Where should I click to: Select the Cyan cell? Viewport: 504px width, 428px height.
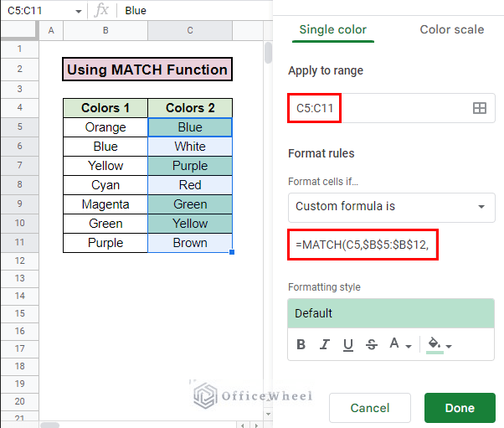tap(105, 185)
